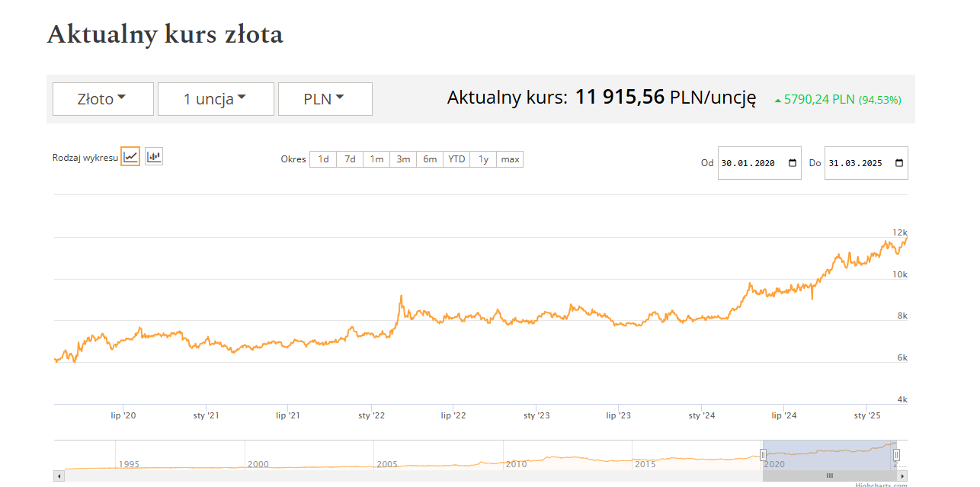Select the 7d period
Viewport: 980px width, 487px height.
(350, 159)
